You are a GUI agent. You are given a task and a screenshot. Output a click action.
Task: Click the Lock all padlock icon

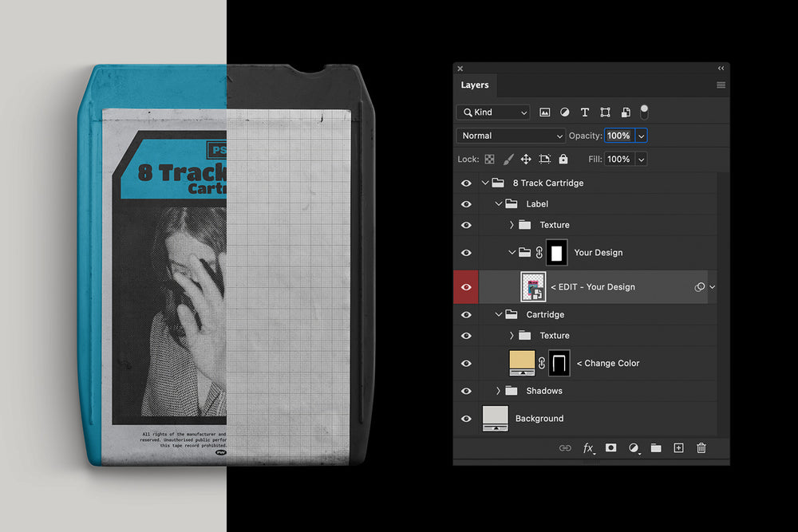pyautogui.click(x=563, y=160)
